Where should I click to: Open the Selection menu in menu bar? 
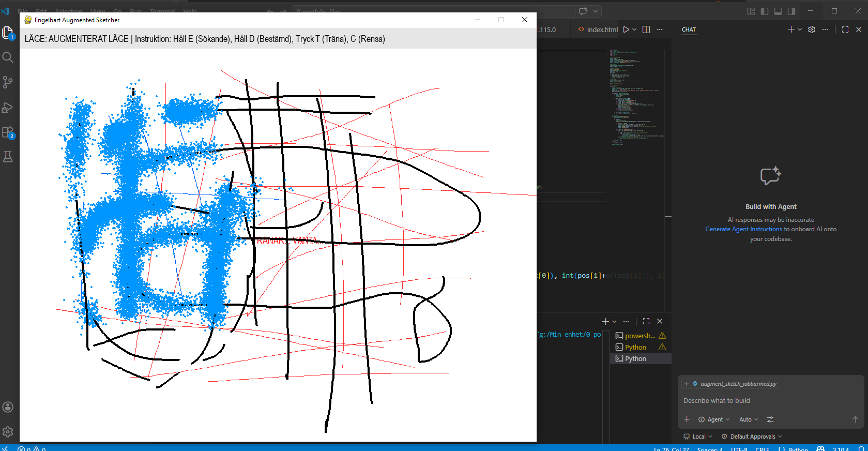(68, 11)
